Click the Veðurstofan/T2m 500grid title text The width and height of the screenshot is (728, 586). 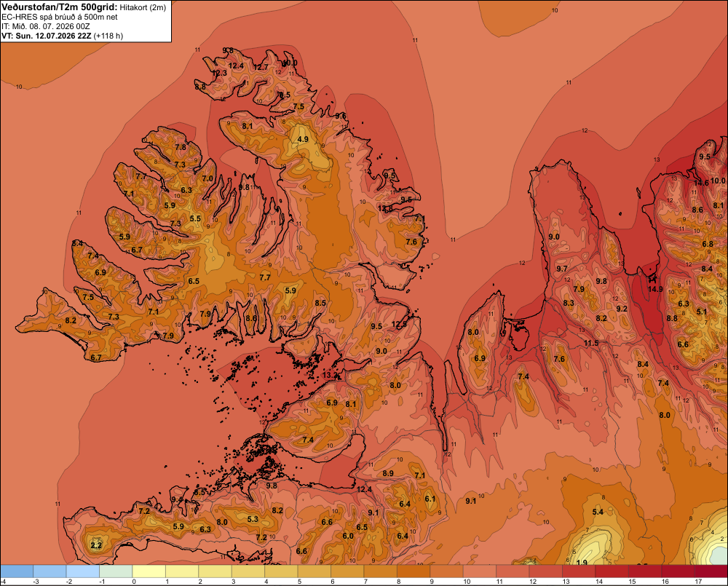(59, 7)
